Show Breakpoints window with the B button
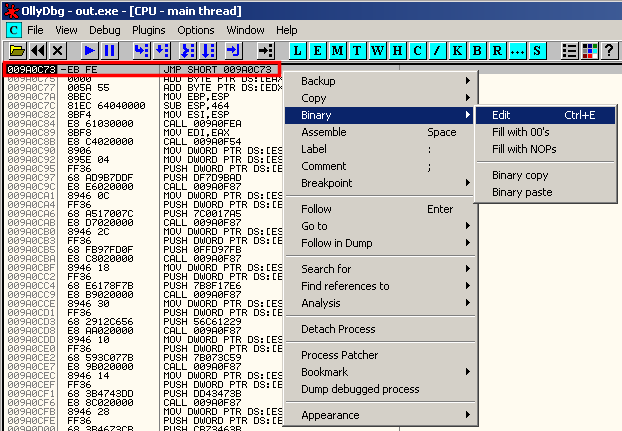Viewport: 622px width, 431px height. [x=477, y=50]
